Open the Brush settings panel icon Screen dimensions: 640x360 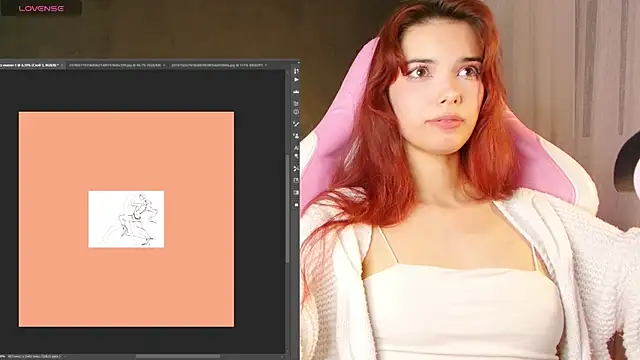[x=296, y=124]
